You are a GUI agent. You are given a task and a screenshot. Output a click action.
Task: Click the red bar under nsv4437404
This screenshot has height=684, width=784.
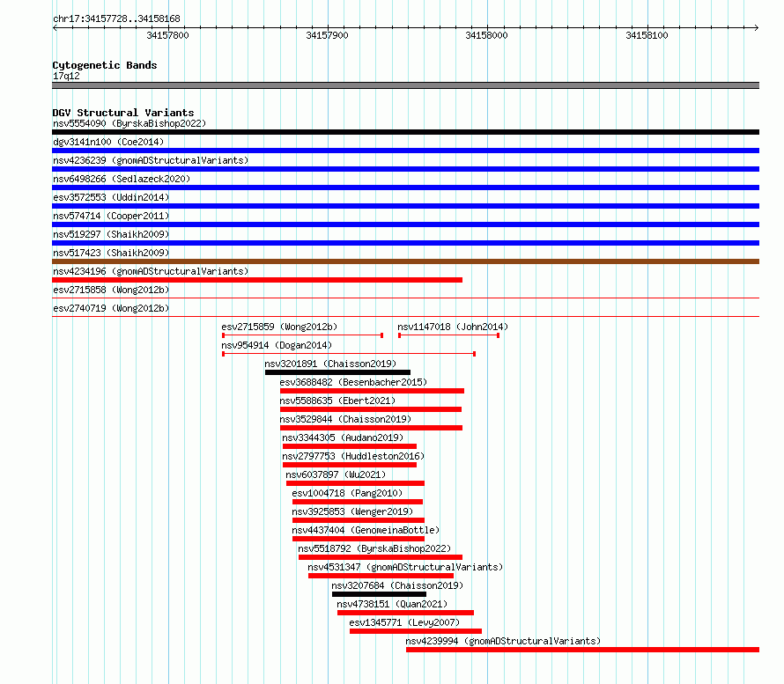pos(359,539)
